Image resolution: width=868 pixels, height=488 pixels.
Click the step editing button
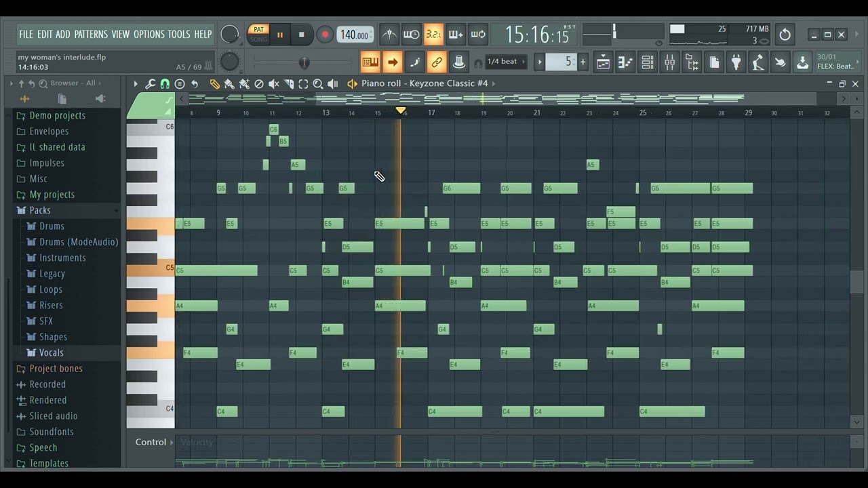[x=415, y=62]
